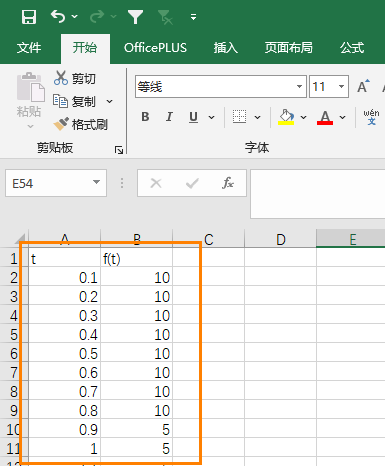Apply the yellow fill color bucket
385x466 pixels.
[x=286, y=117]
